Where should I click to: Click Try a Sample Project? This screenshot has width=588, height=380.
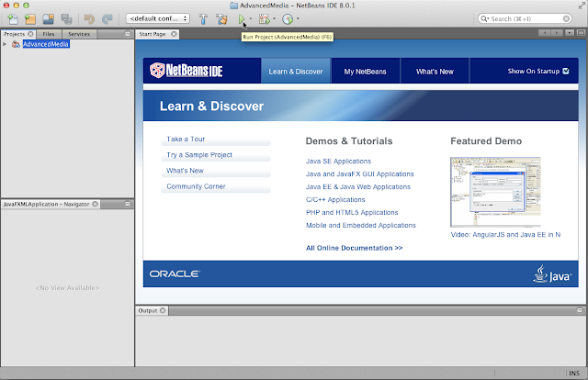[199, 155]
